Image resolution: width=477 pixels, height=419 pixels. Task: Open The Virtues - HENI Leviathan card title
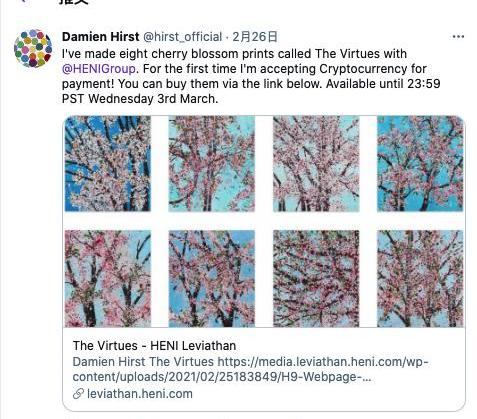154,346
